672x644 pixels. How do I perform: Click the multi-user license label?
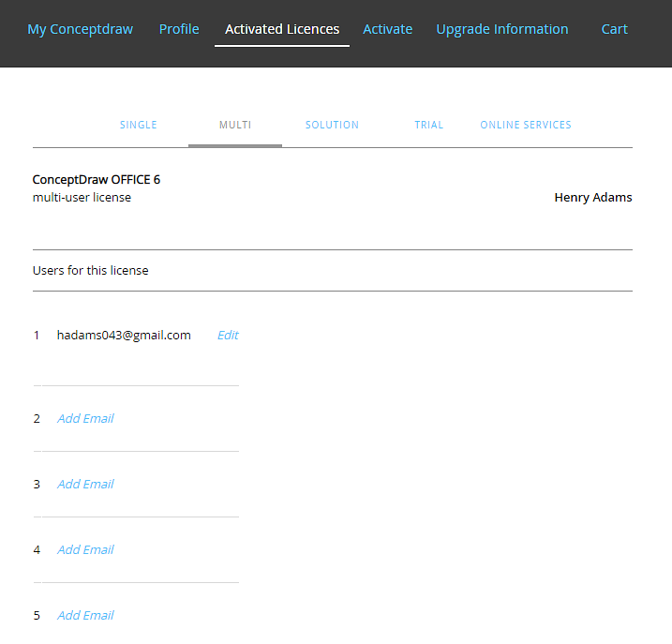coord(82,198)
